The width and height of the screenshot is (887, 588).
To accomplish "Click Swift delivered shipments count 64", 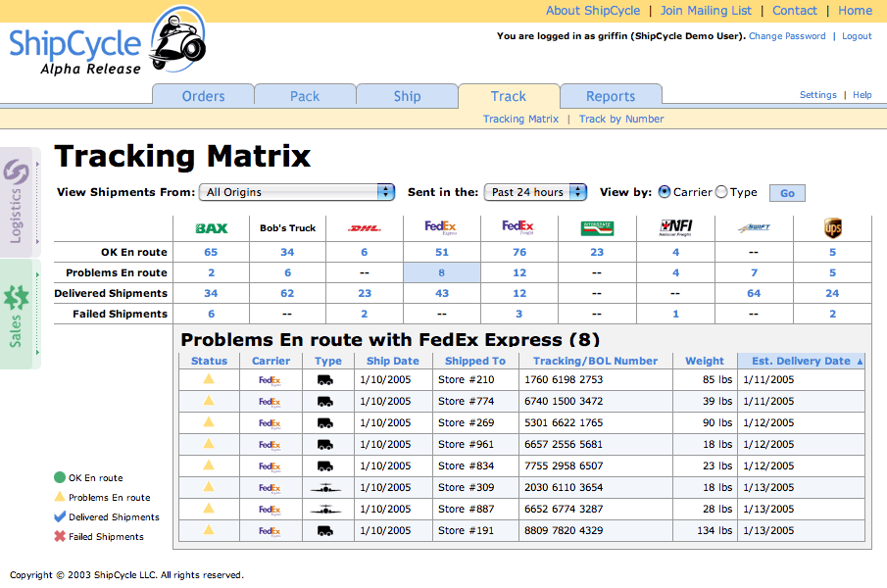I will [754, 293].
